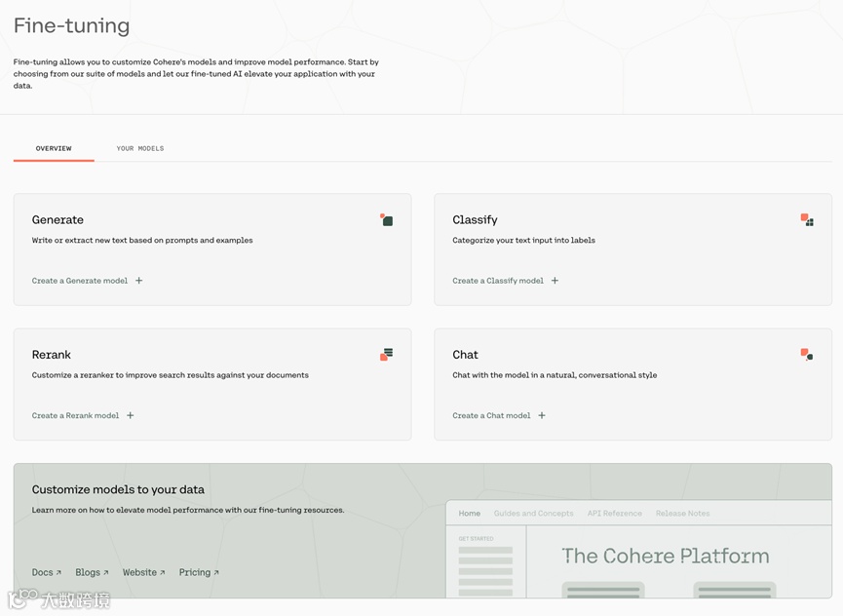Click the Rerank card icon

point(386,355)
